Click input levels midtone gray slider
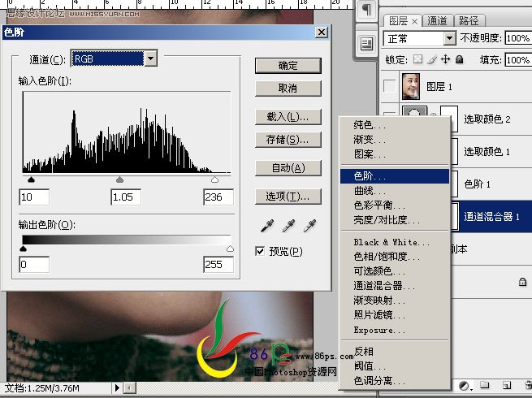 tap(119, 180)
